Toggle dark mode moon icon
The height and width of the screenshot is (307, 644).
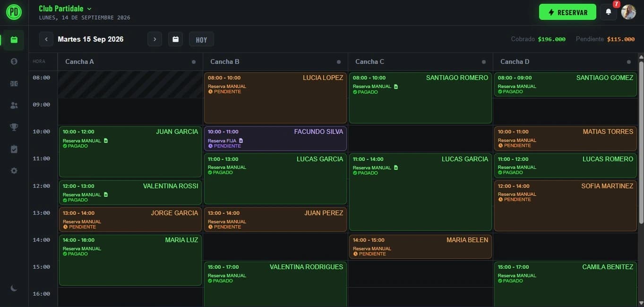(14, 288)
